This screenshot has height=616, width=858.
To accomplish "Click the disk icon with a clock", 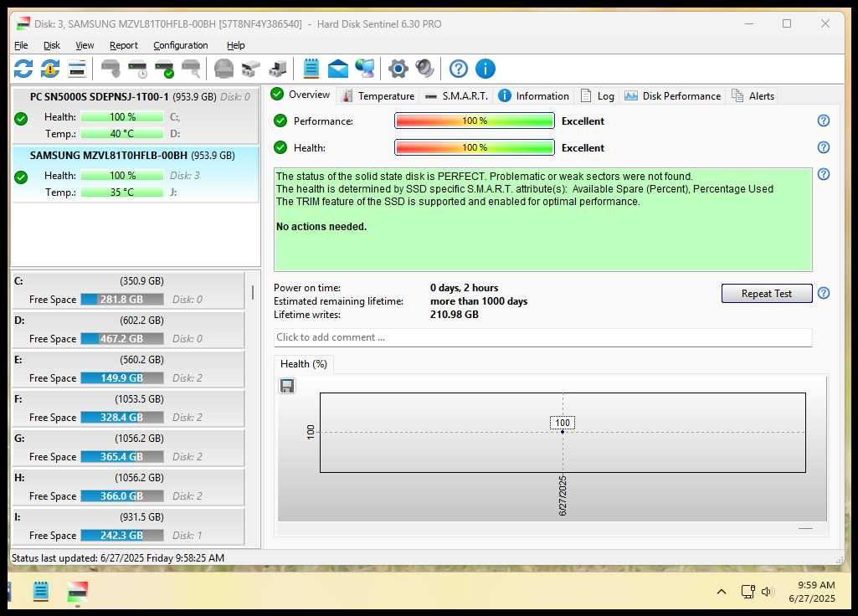I will tap(137, 69).
